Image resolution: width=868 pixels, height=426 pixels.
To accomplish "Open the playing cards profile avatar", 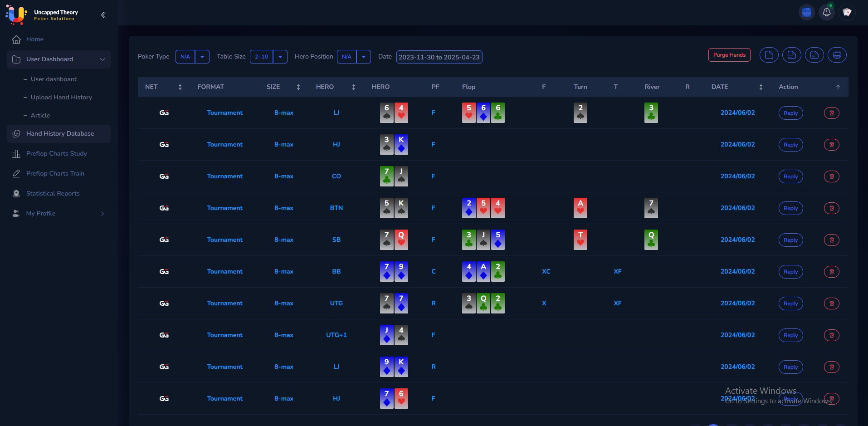I will (847, 12).
